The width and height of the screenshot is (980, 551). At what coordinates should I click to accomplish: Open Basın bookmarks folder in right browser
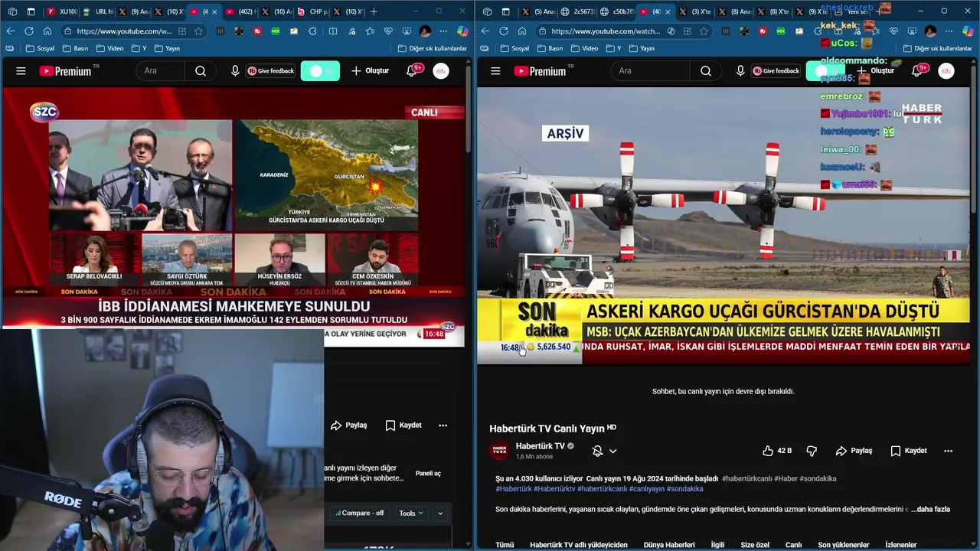pos(549,48)
